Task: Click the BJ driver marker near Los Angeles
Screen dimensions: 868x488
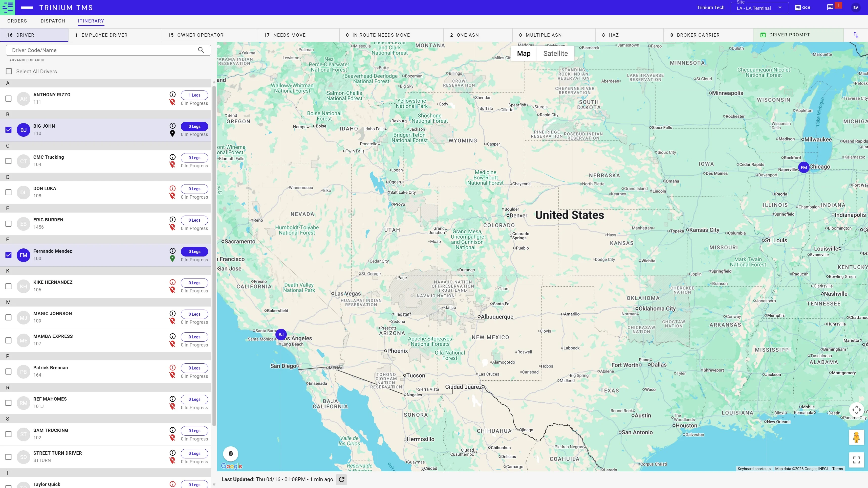Action: coord(281,334)
